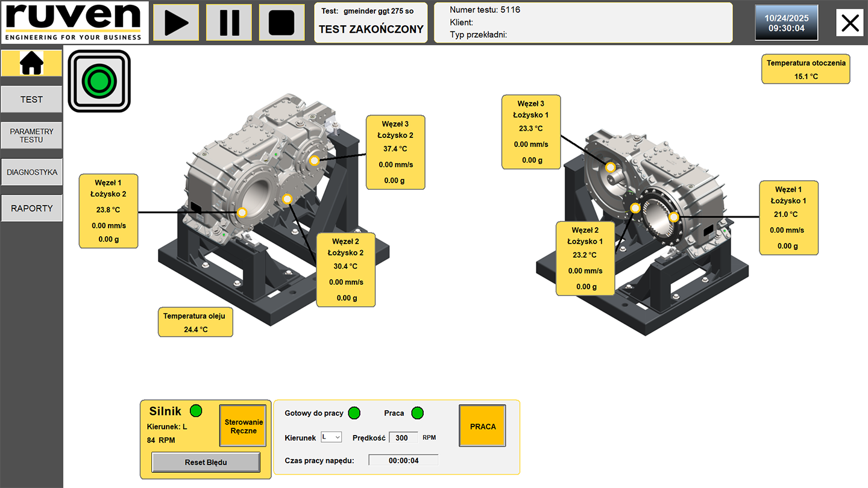The height and width of the screenshot is (488, 868).
Task: Click the Pause test button
Action: (229, 23)
